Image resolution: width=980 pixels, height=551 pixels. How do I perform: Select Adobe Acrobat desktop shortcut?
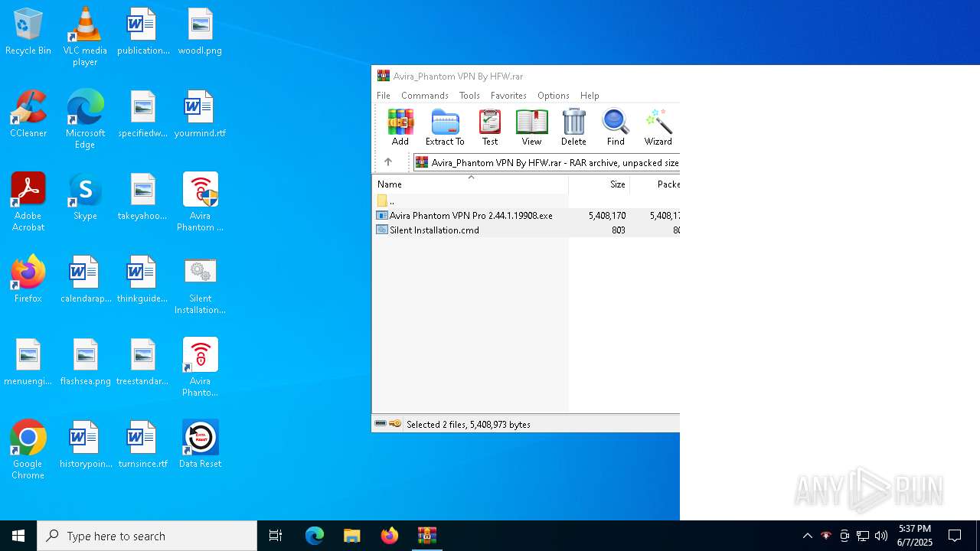tap(28, 202)
